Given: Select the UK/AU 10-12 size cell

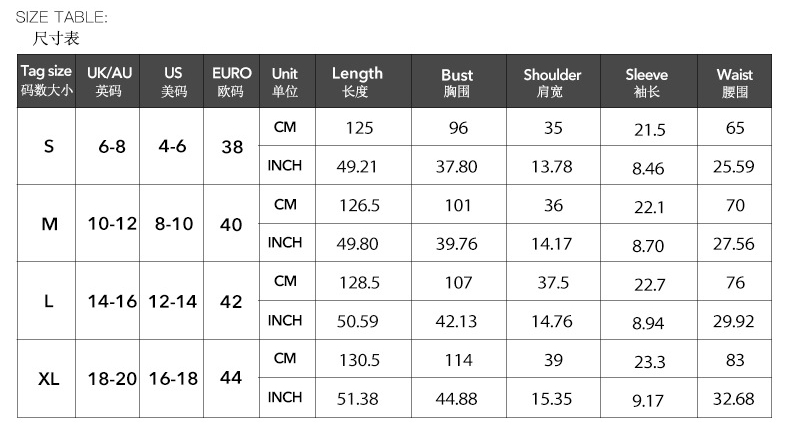Looking at the screenshot, I should pyautogui.click(x=110, y=224).
